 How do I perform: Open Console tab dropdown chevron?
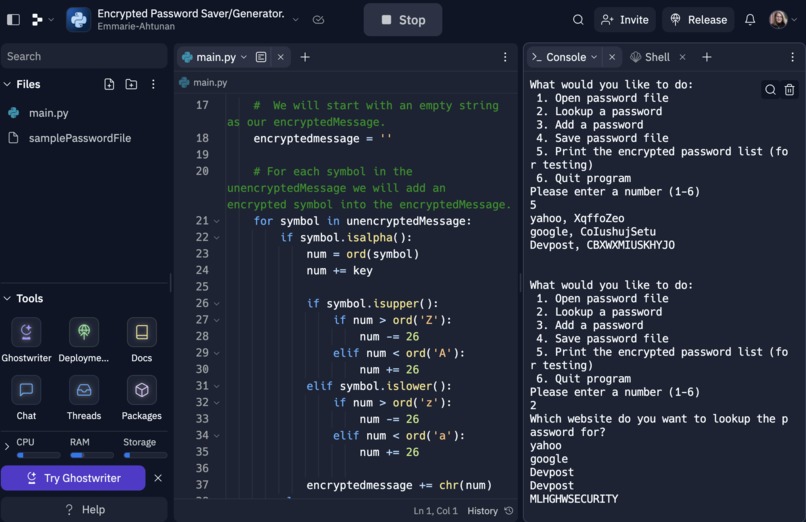click(594, 57)
